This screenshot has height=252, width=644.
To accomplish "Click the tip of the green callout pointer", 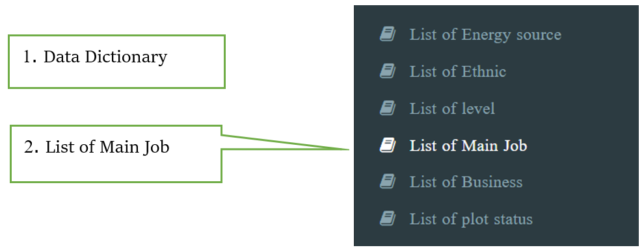I will (347, 149).
